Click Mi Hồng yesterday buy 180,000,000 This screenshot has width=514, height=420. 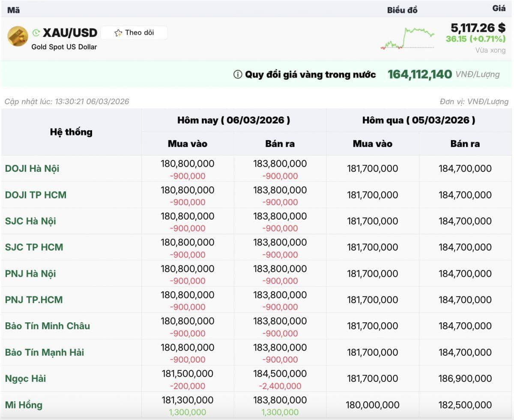coord(373,405)
